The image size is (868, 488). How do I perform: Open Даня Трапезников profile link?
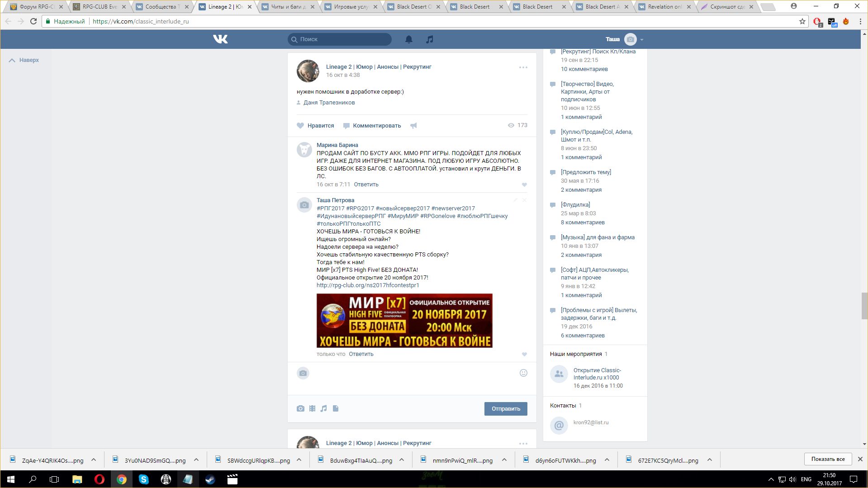point(329,103)
